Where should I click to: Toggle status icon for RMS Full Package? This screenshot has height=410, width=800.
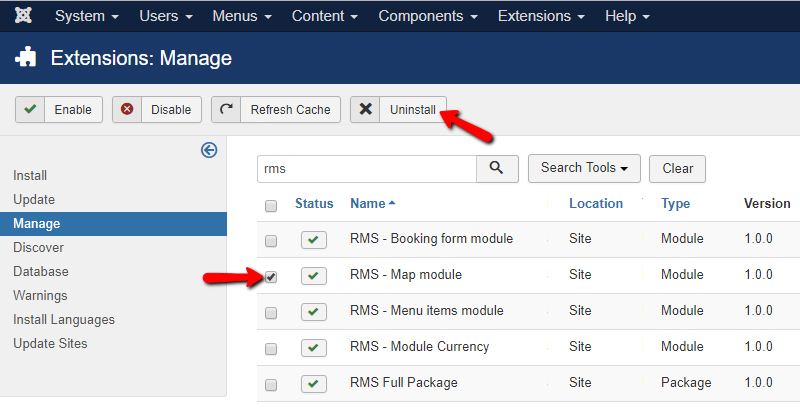click(x=314, y=384)
